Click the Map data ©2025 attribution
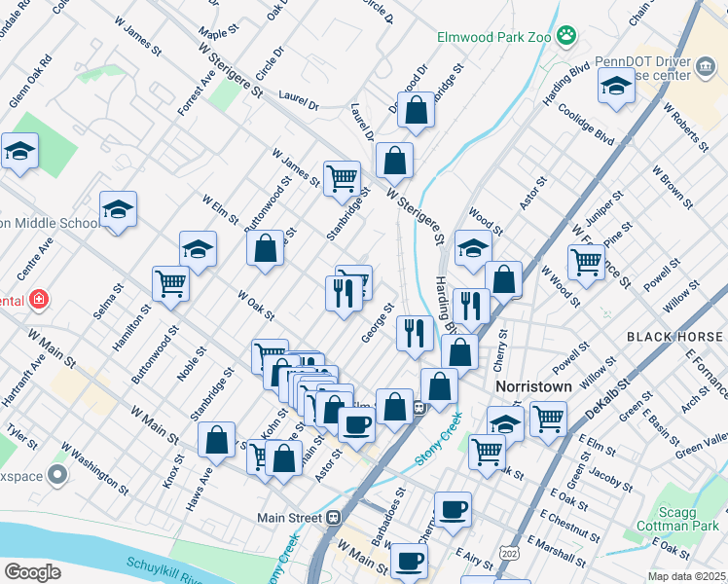The image size is (728, 584). [687, 576]
